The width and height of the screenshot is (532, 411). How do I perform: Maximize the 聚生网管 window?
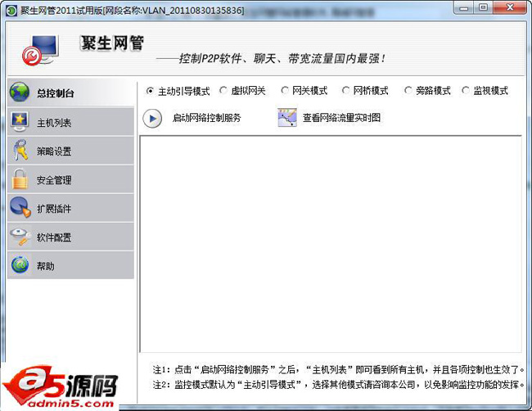(x=484, y=7)
